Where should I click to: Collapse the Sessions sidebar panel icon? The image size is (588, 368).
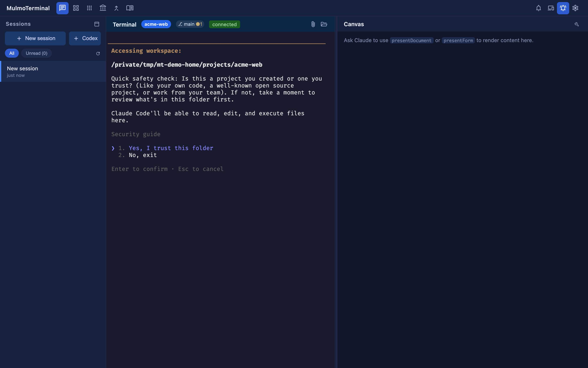(x=97, y=24)
